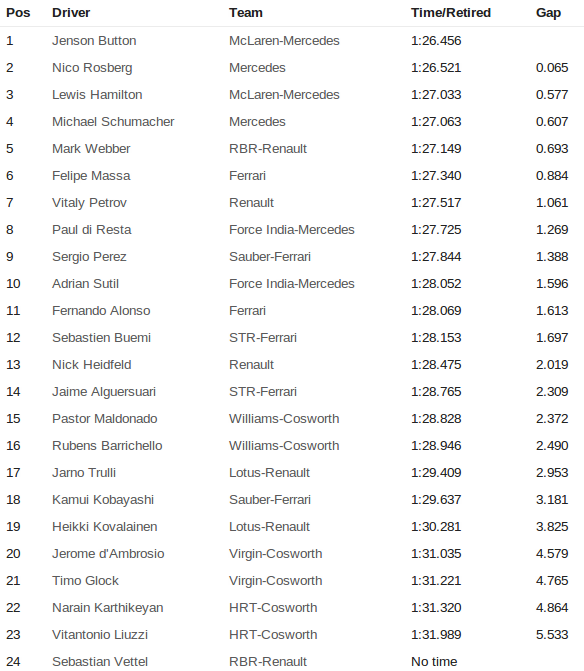This screenshot has width=584, height=671.
Task: Select the Heikki Kovalainen driver name
Action: coord(105,526)
